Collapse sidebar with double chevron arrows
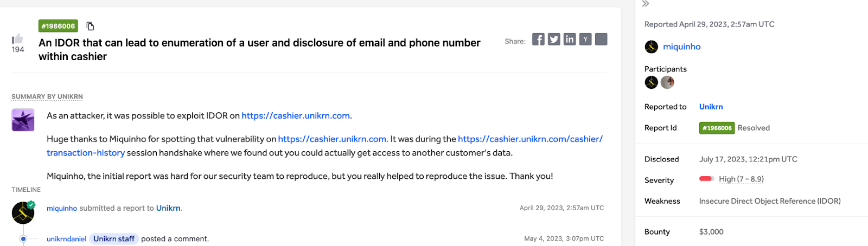 tap(646, 4)
